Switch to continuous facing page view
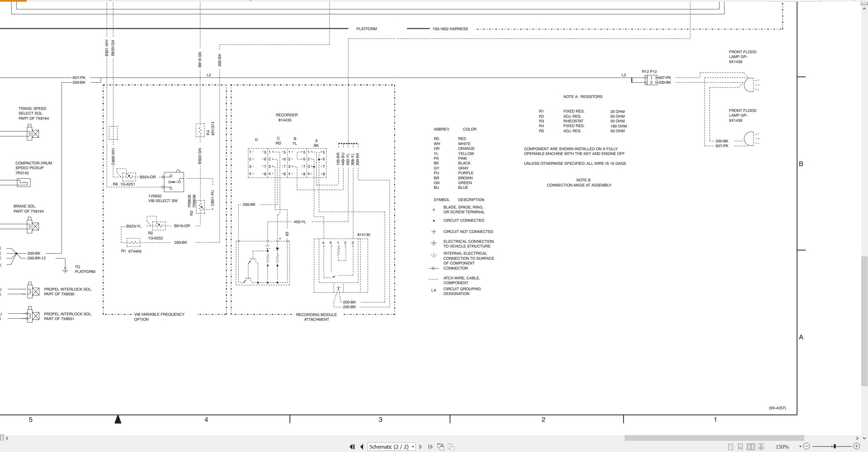The width and height of the screenshot is (868, 452). coord(761,447)
